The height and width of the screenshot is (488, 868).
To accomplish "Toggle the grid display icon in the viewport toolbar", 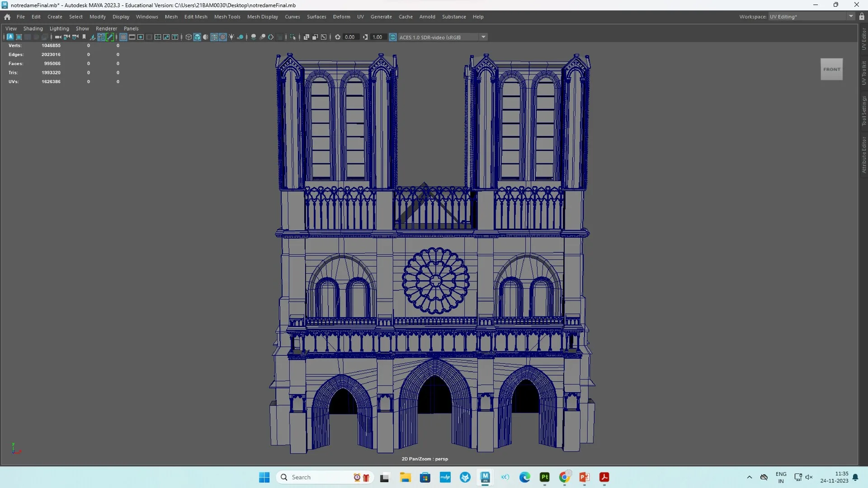I will pyautogui.click(x=123, y=37).
